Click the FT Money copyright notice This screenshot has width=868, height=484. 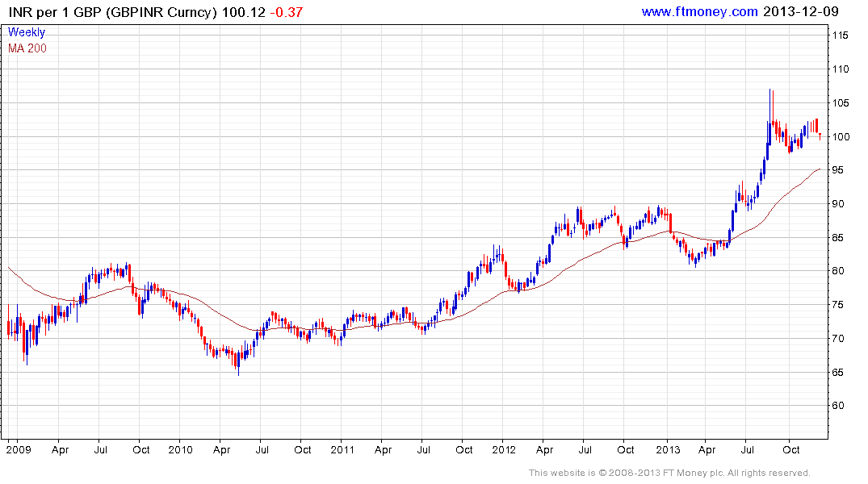(x=669, y=473)
